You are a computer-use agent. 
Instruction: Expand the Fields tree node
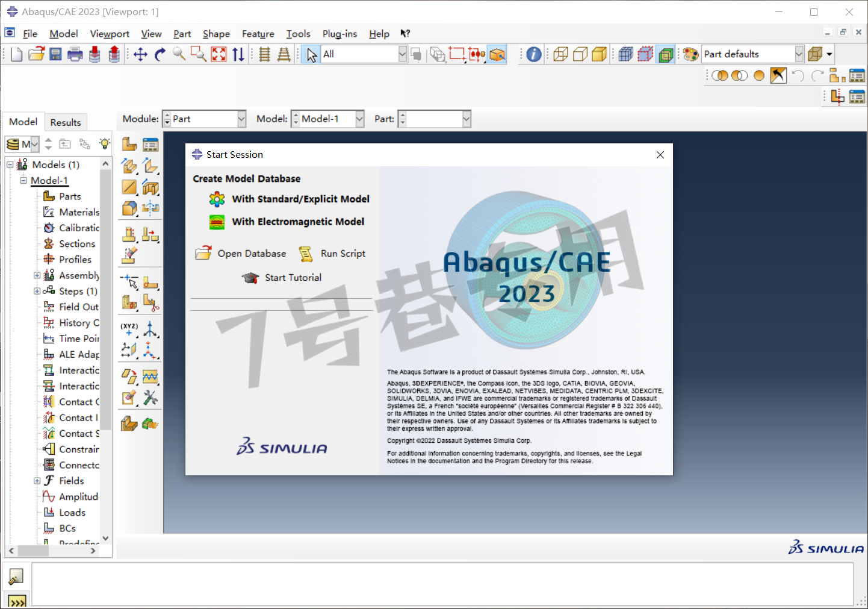tap(37, 481)
